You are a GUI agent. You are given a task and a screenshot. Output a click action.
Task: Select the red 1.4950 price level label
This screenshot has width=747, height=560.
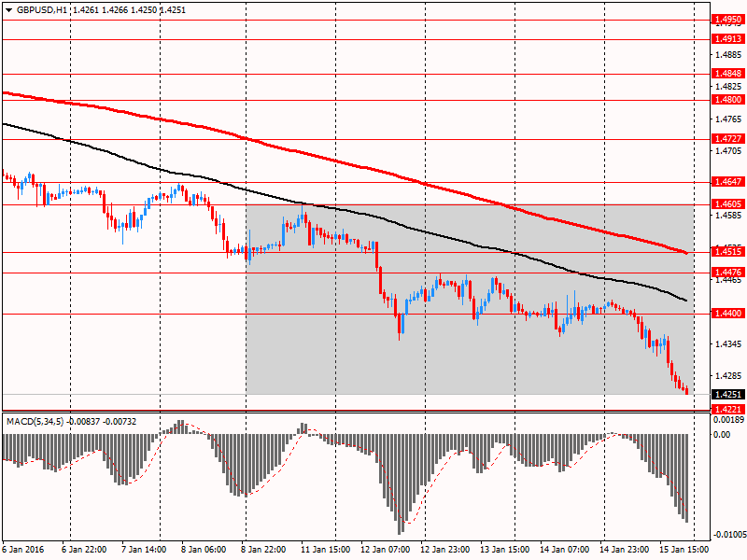(x=727, y=20)
